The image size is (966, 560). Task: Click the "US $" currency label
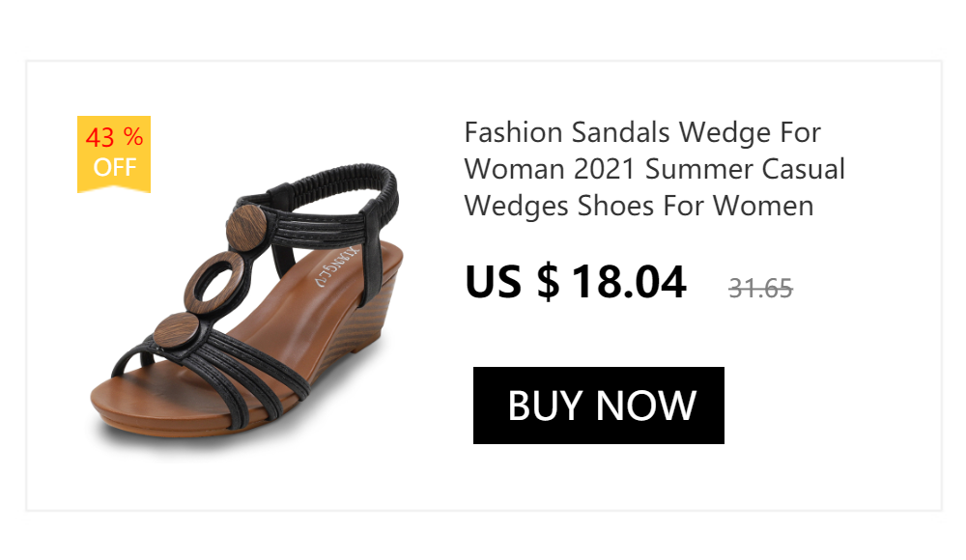512,282
